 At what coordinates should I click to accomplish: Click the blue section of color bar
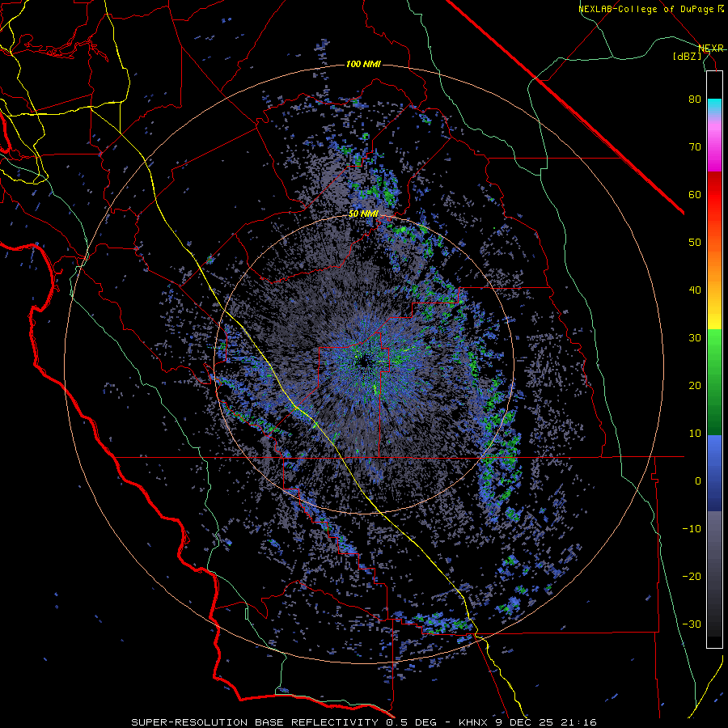tap(714, 473)
